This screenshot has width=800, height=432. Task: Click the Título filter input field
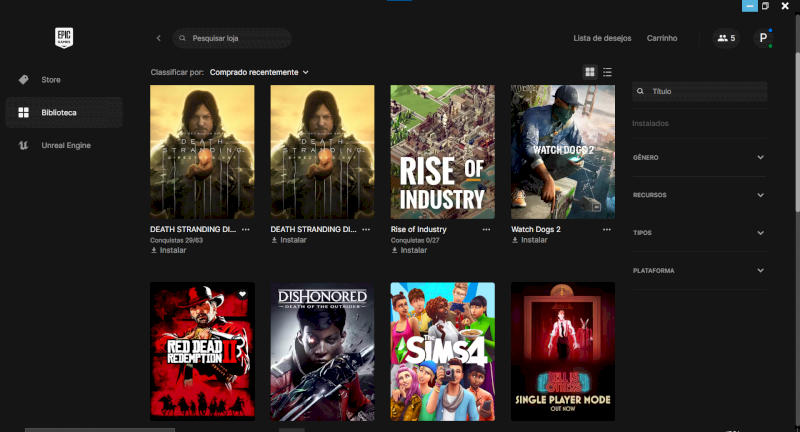pos(699,91)
